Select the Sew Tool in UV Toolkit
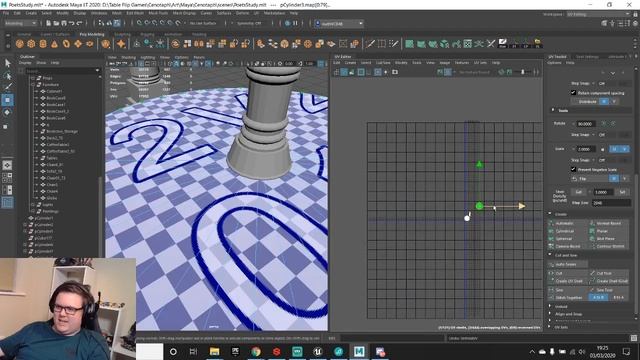 click(x=609, y=290)
